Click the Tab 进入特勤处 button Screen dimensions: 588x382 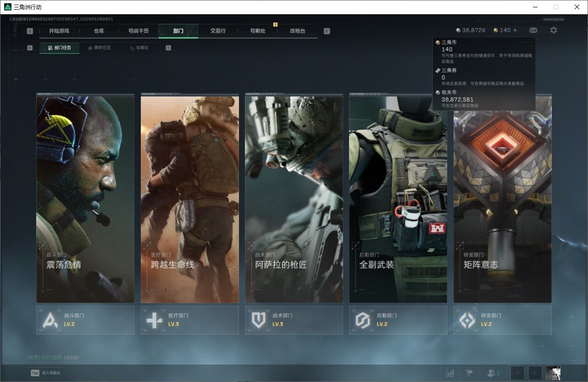44,373
